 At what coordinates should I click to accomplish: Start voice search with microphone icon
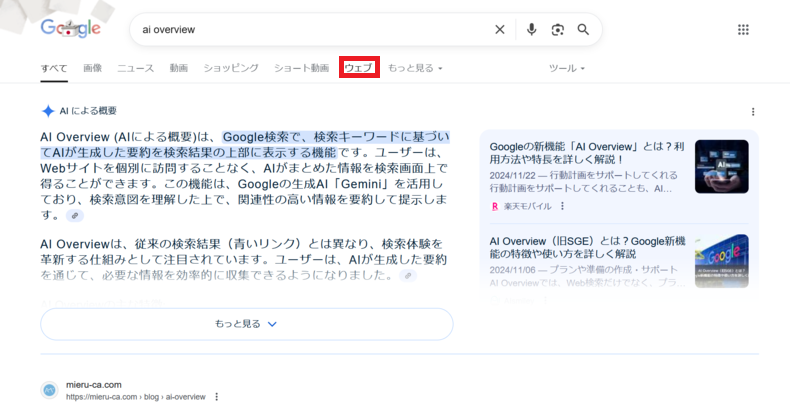click(531, 30)
